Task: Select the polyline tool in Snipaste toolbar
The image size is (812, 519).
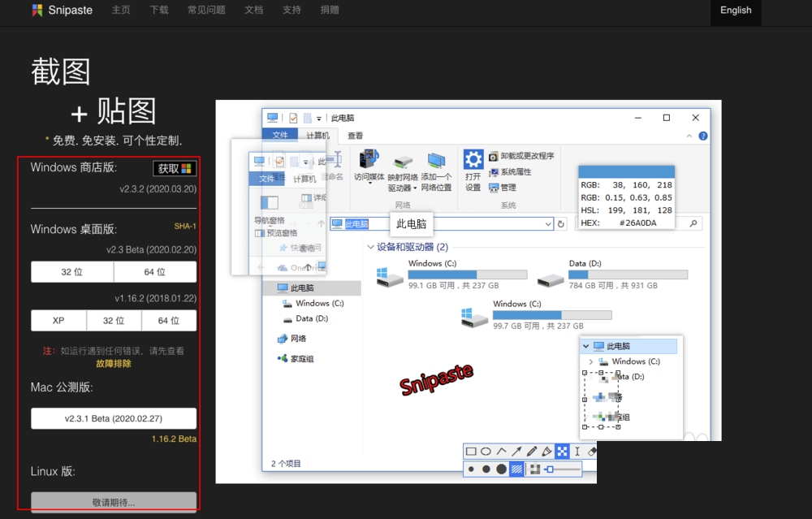Action: (501, 451)
